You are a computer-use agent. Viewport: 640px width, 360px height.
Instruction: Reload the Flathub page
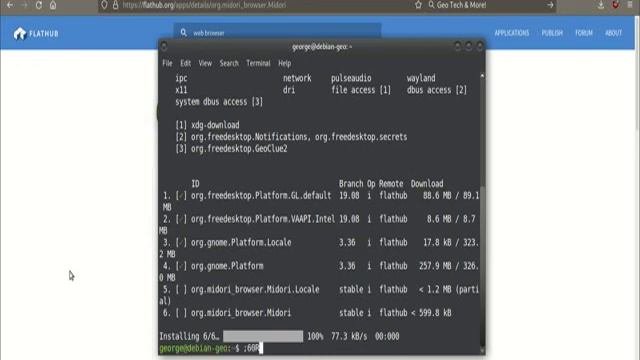tap(39, 5)
